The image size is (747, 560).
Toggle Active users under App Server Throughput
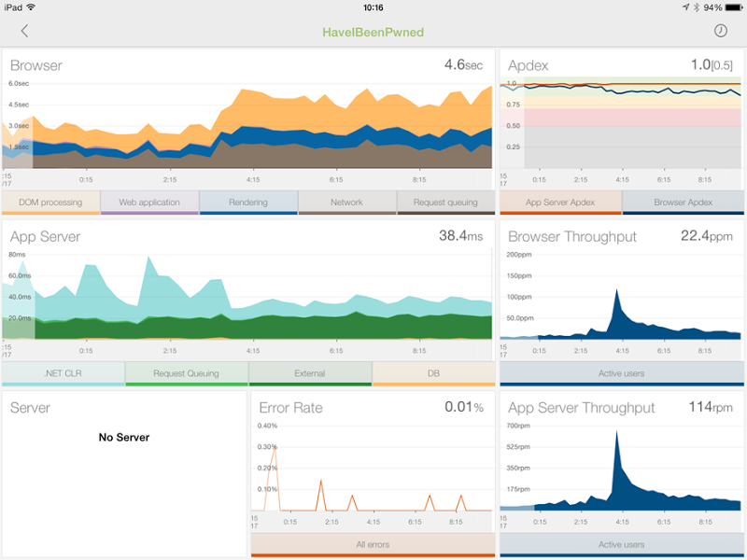[x=622, y=545]
